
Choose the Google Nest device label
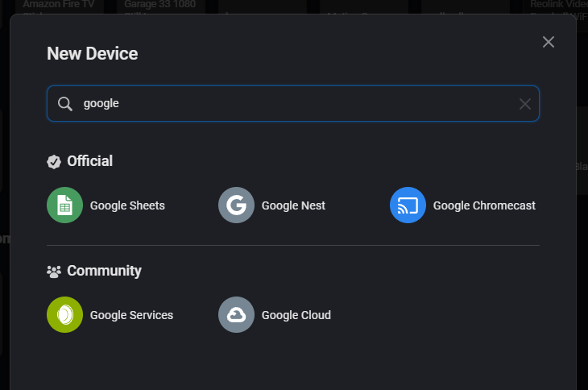click(293, 205)
